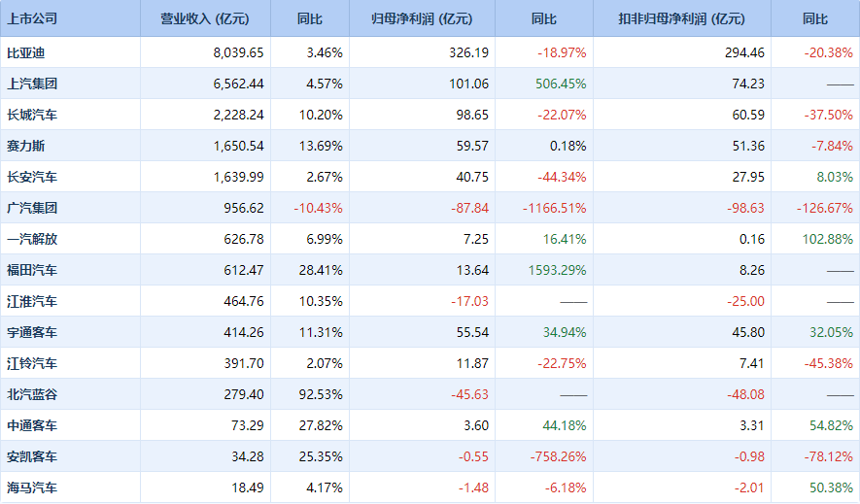Viewport: 860px width, 504px height.
Task: Click the 上市公司 column header
Action: (32, 18)
